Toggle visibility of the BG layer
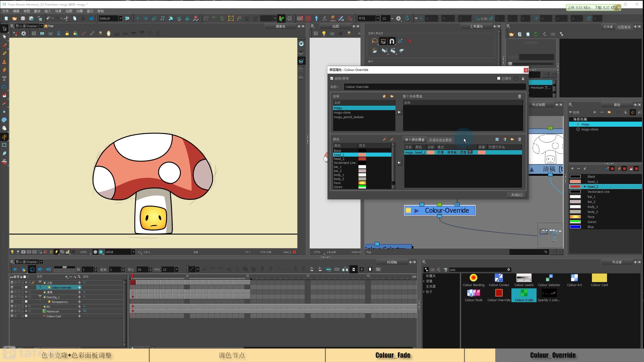 click(x=12, y=306)
